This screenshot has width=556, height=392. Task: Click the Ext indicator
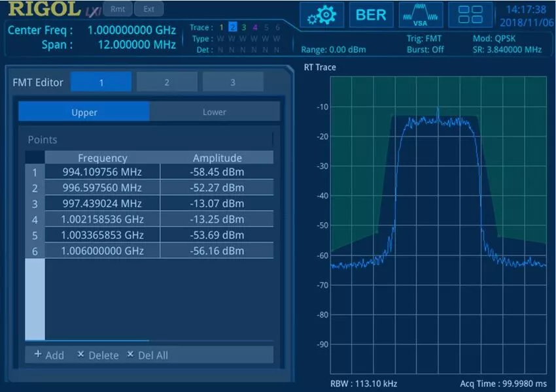point(149,9)
